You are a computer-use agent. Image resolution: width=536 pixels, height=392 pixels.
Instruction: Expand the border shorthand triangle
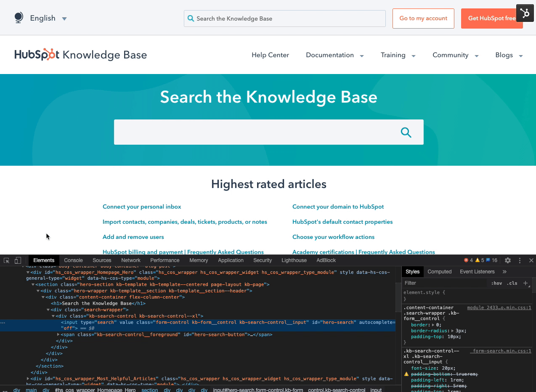pos(433,325)
